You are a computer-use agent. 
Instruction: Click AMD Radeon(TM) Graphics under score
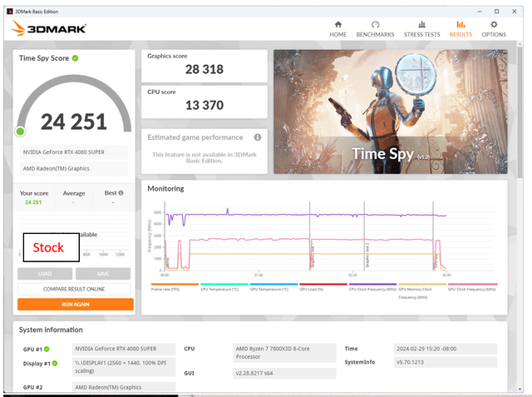(x=74, y=168)
